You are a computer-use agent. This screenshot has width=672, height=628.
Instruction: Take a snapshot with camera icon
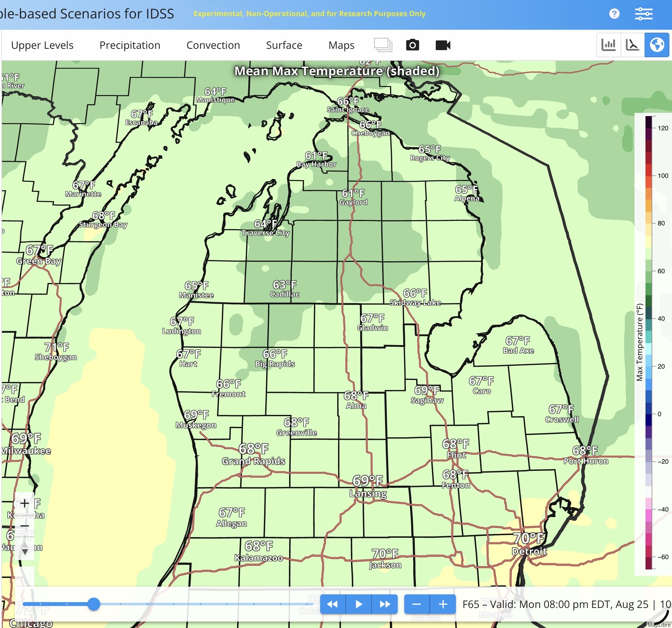412,45
